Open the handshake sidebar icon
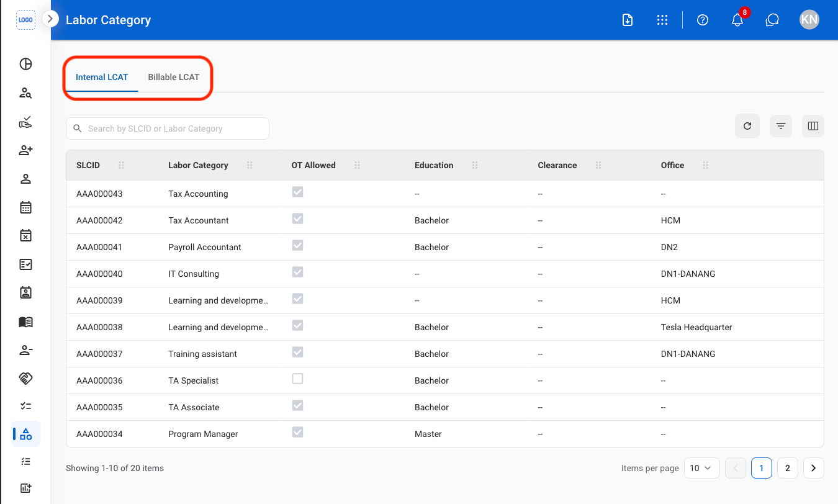This screenshot has width=838, height=504. click(x=25, y=377)
